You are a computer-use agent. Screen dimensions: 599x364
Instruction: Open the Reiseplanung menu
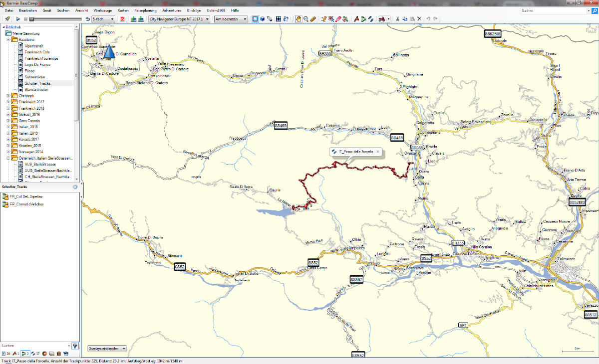coord(145,10)
